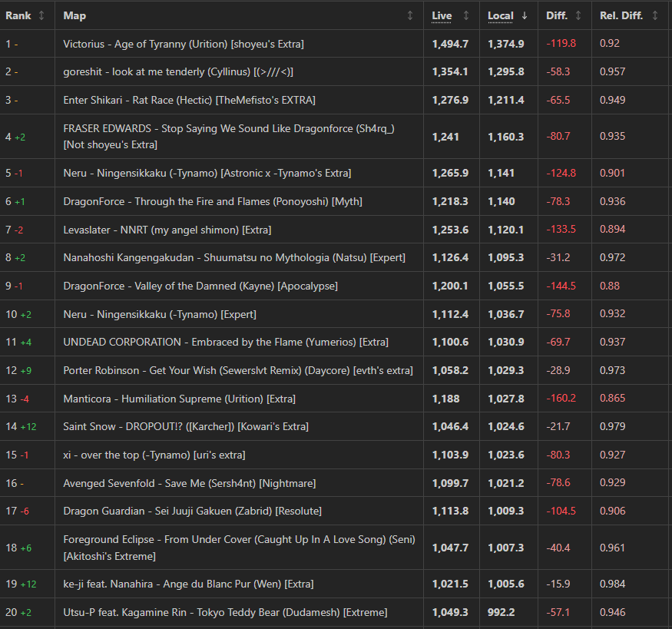Click the Local column descending arrow
Viewport: 672px width, 629px height.
(525, 15)
